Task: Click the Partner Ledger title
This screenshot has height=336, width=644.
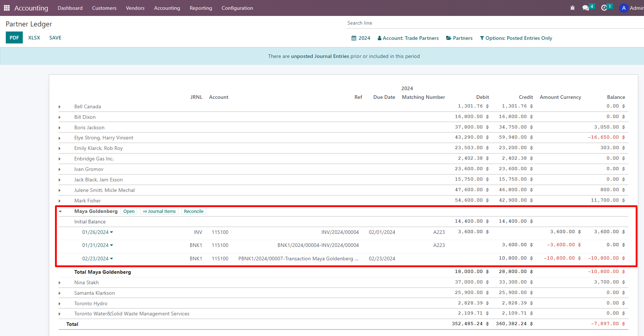Action: point(29,24)
